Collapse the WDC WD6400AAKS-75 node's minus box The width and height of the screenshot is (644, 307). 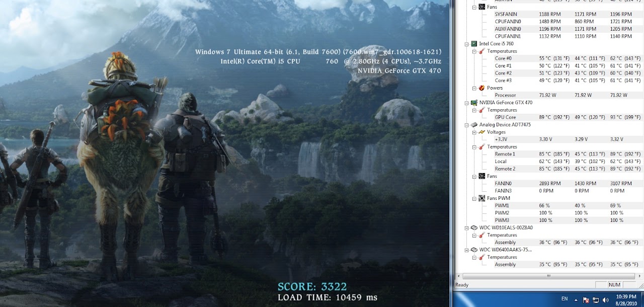(467, 250)
